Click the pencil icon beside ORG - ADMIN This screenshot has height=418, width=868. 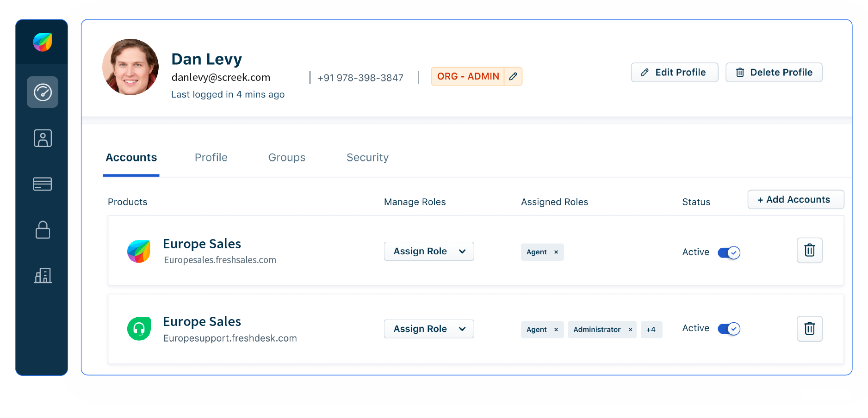513,76
